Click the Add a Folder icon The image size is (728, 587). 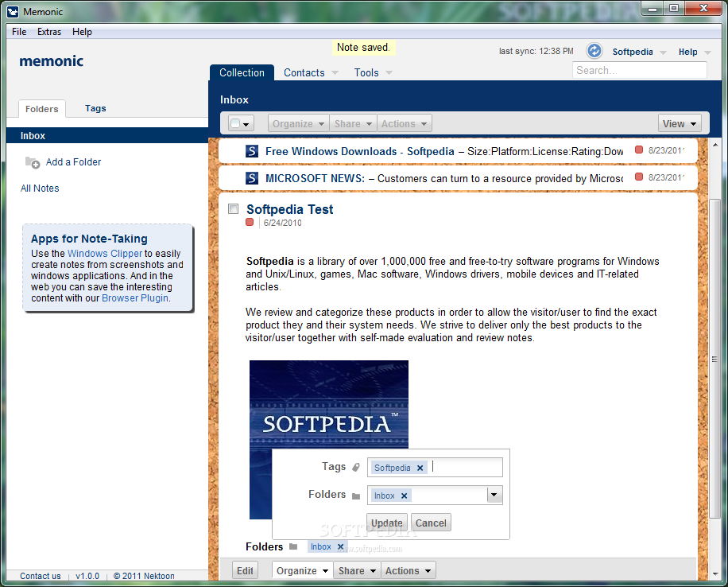(33, 162)
